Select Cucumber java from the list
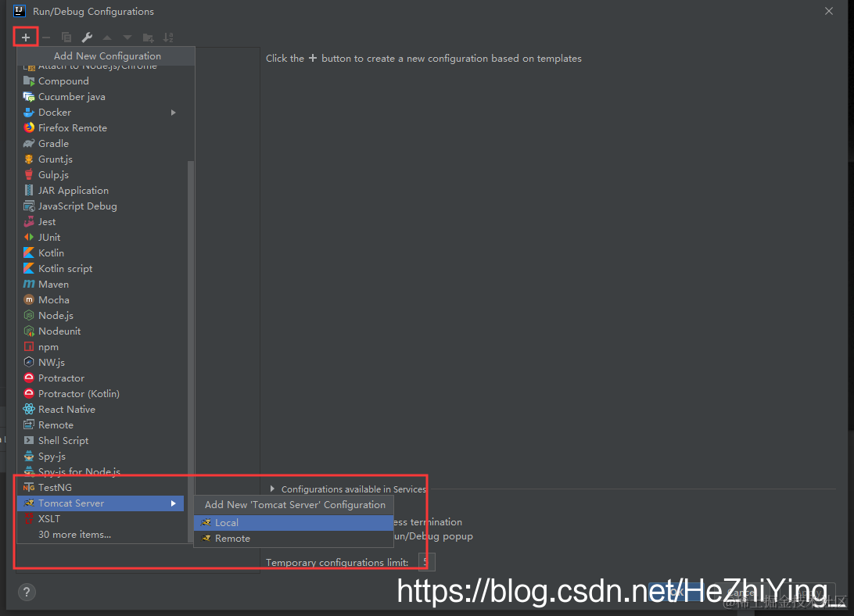The image size is (854, 616). click(100, 97)
